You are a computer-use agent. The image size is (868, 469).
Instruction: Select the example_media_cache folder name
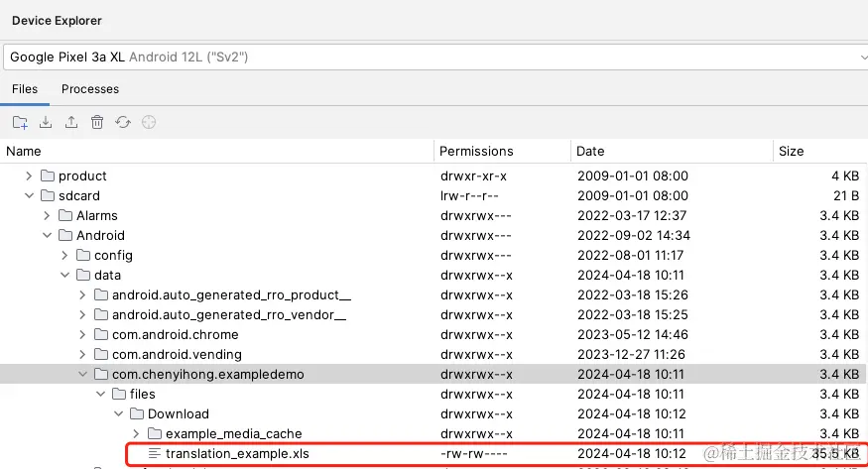(x=233, y=434)
